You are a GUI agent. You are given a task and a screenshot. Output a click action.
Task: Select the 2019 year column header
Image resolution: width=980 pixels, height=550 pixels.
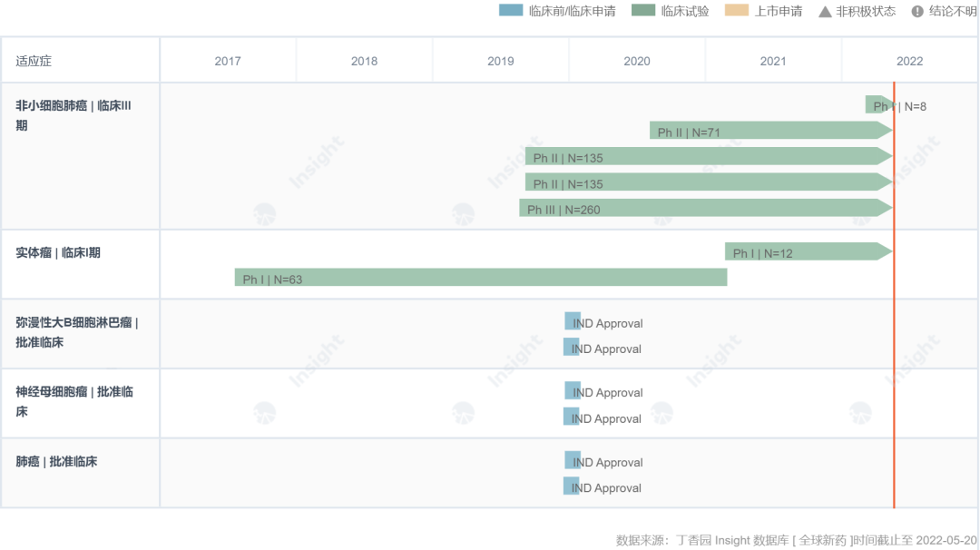(500, 61)
